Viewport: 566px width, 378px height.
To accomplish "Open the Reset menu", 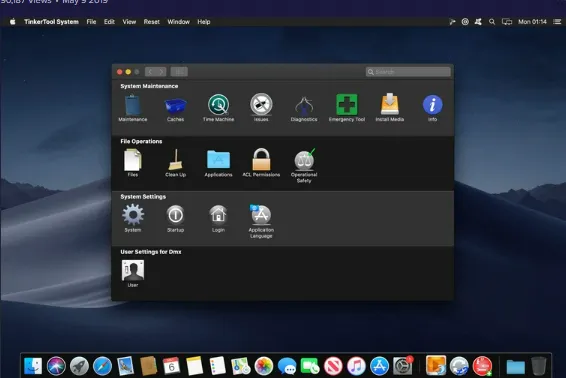I will [151, 22].
